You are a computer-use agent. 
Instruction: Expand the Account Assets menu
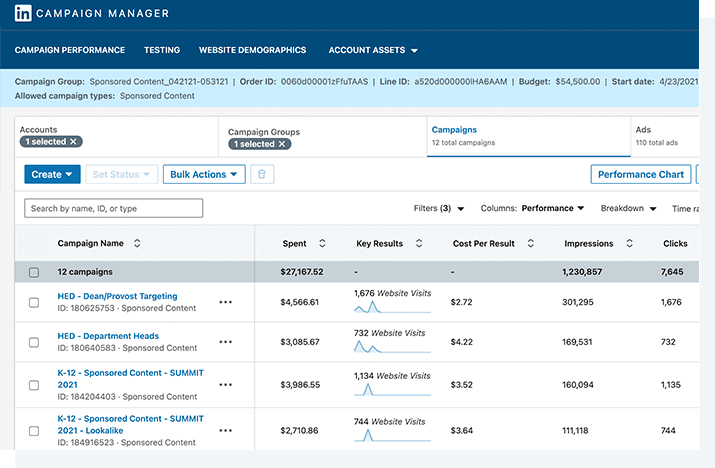[x=373, y=50]
